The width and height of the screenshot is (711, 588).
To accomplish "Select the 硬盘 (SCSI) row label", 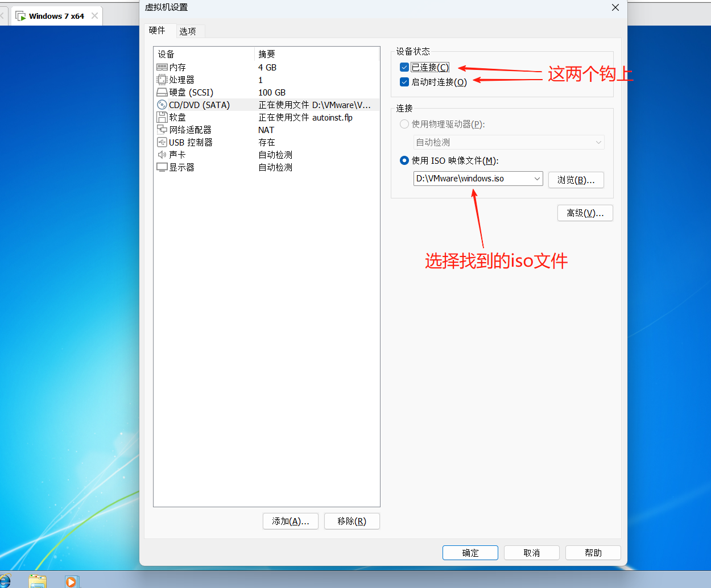I will (191, 92).
